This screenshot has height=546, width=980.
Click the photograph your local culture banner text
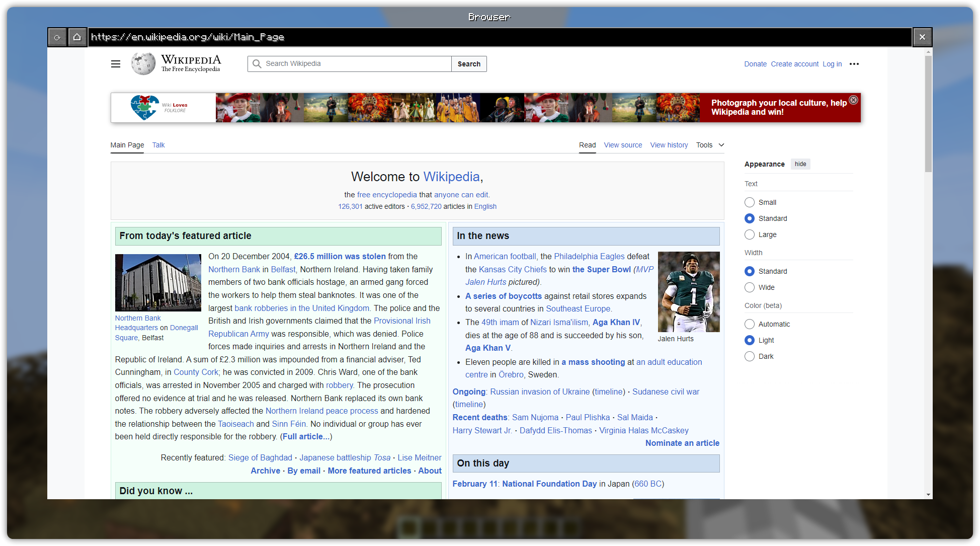coord(779,108)
